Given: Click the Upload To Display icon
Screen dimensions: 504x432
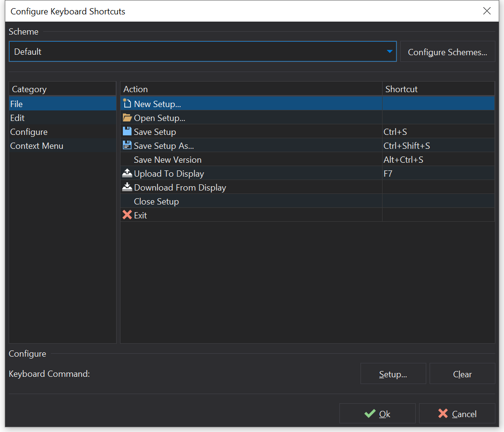Looking at the screenshot, I should (127, 174).
